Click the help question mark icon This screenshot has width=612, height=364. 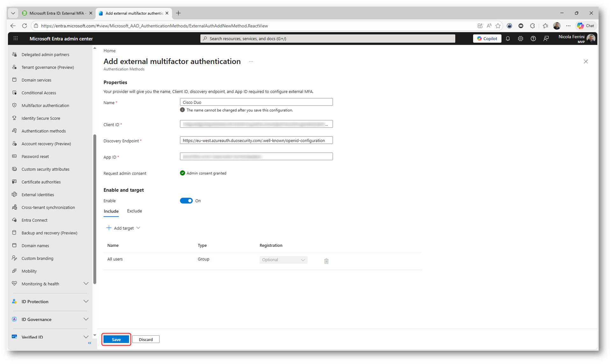click(533, 38)
